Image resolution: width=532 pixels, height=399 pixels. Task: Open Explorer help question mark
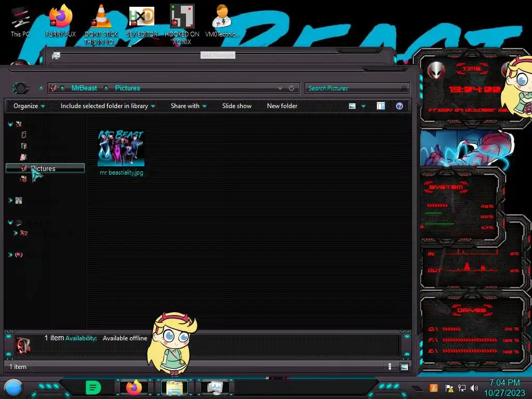click(x=400, y=106)
